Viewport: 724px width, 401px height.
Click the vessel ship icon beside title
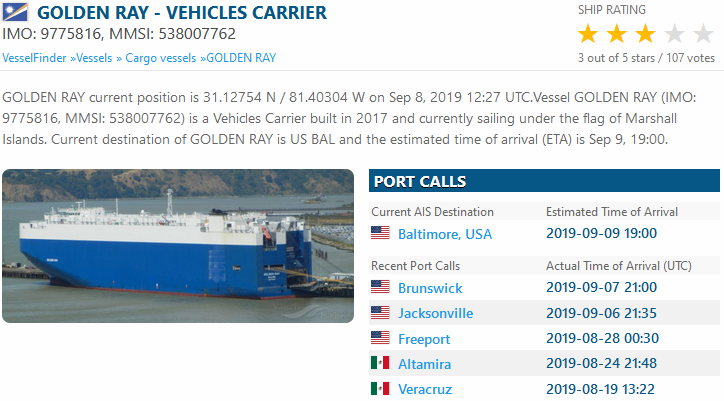pos(17,14)
